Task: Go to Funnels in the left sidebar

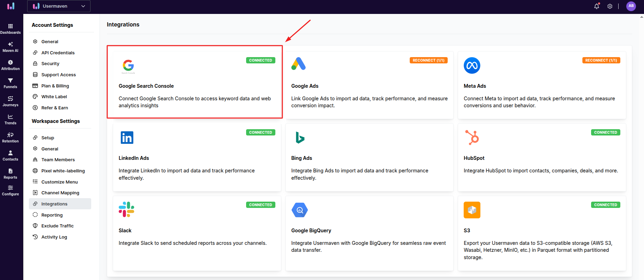Action: (10, 83)
